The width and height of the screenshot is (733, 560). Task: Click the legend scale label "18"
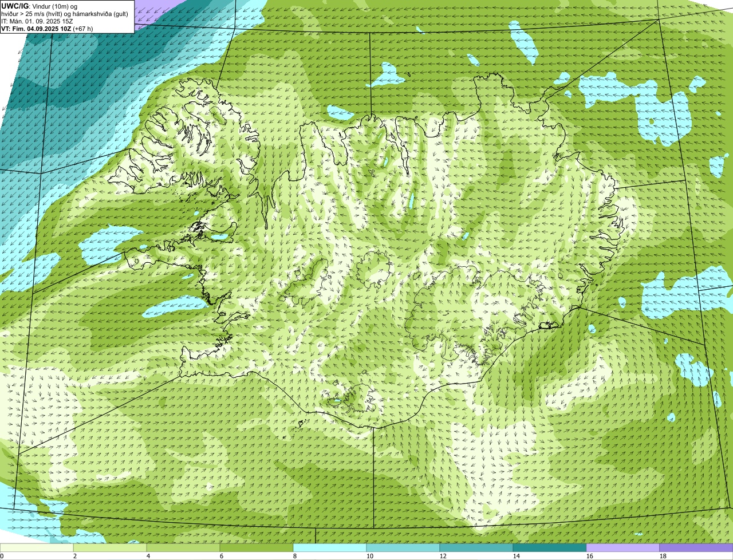pyautogui.click(x=663, y=556)
